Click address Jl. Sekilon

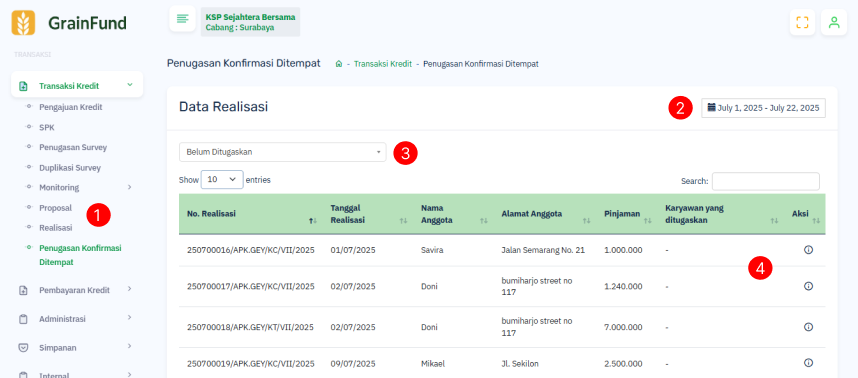coord(520,363)
